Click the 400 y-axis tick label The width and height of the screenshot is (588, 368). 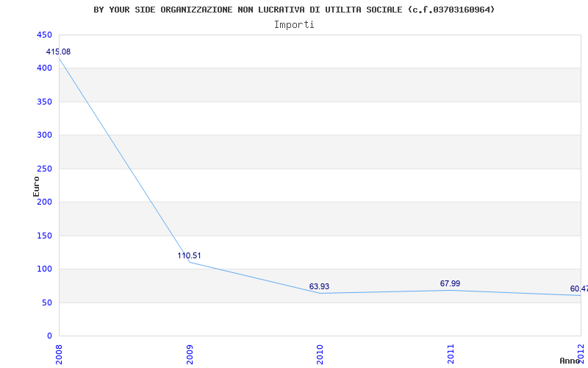[44, 68]
